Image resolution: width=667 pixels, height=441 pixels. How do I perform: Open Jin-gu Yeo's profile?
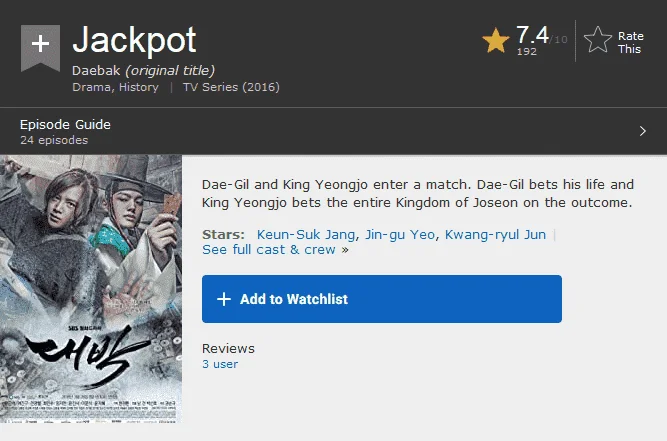(x=400, y=234)
